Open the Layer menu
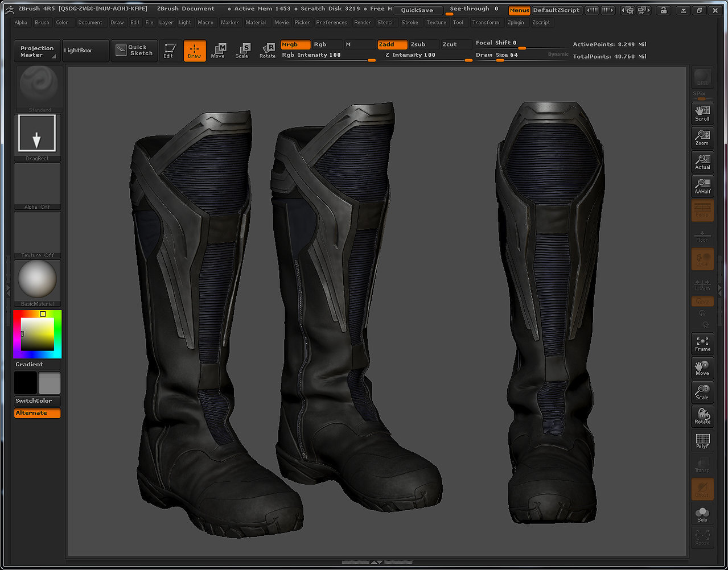728x570 pixels. [x=167, y=23]
